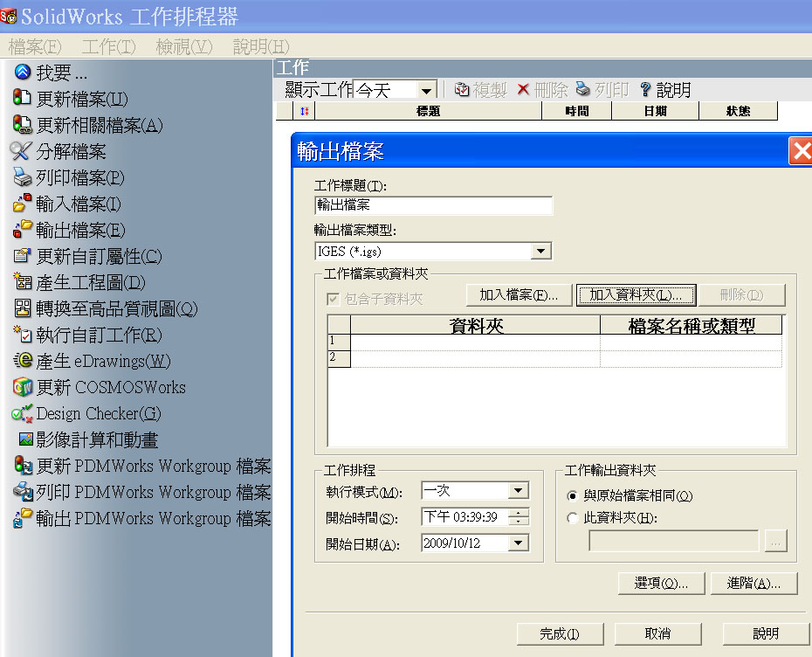This screenshot has width=812, height=657.
Task: Open the 輸入檔案(I) import icon
Action: tap(23, 203)
